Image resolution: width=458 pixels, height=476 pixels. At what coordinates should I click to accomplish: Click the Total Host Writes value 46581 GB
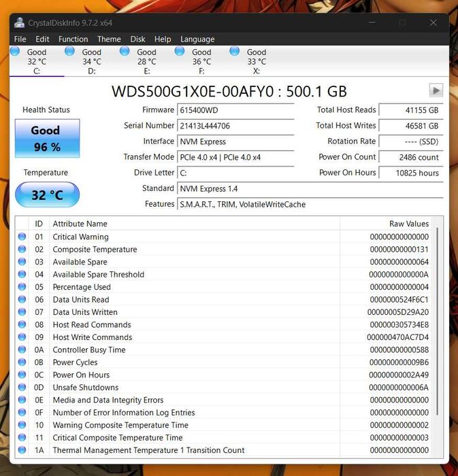tap(411, 126)
